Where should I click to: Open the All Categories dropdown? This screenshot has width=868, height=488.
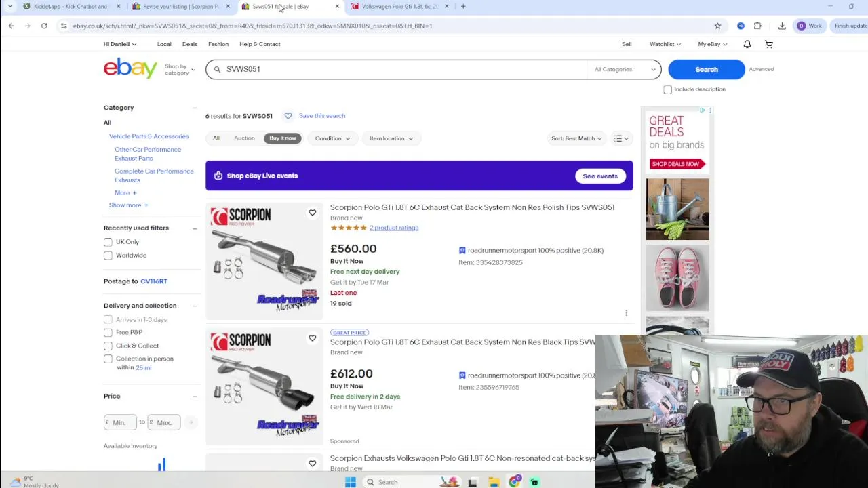[624, 69]
